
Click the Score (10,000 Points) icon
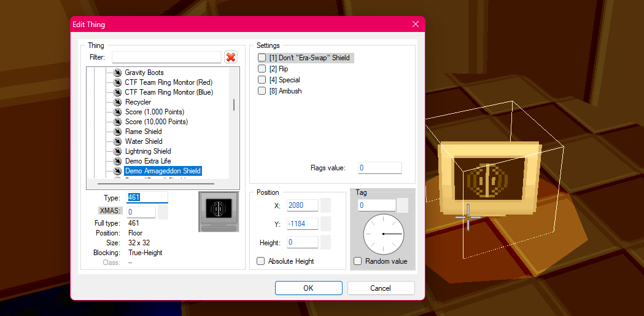coord(118,122)
